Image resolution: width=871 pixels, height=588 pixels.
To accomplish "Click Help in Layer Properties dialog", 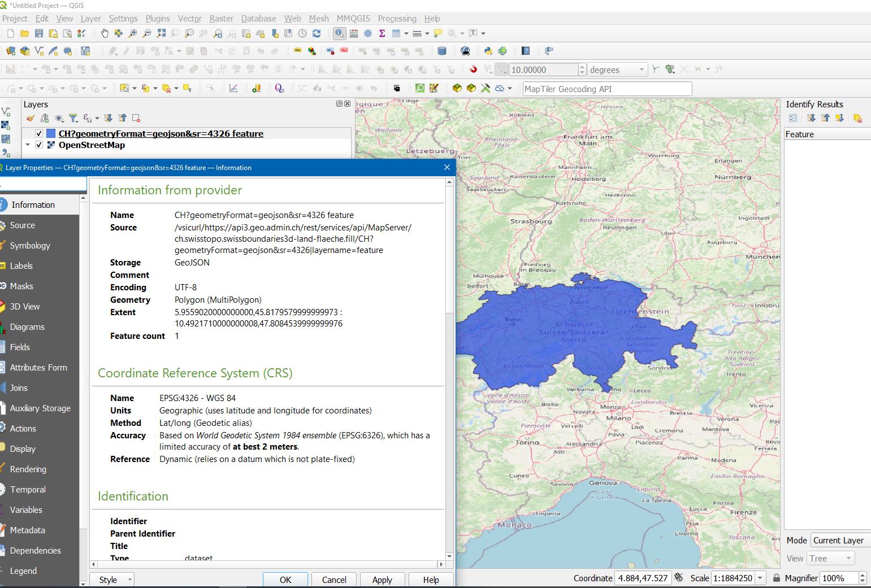I will tap(431, 580).
